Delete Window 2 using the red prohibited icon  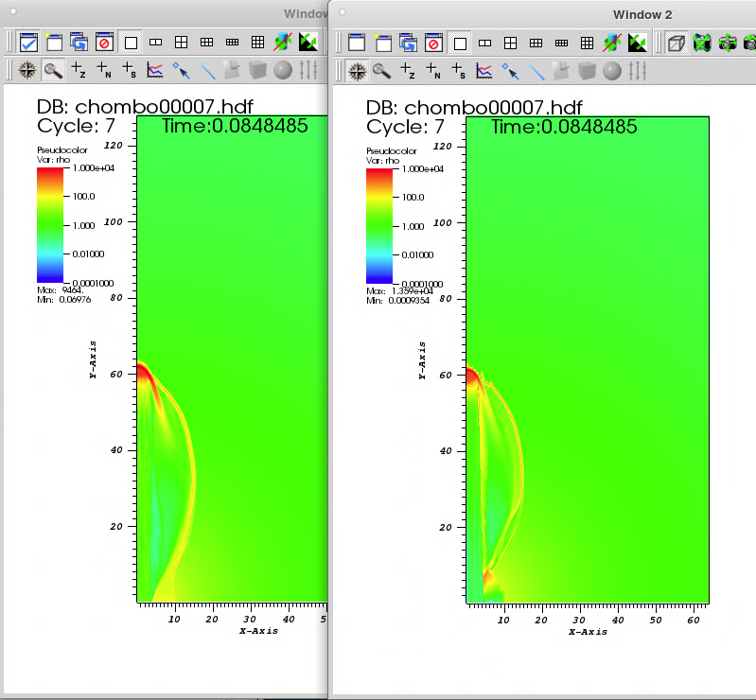pyautogui.click(x=433, y=44)
